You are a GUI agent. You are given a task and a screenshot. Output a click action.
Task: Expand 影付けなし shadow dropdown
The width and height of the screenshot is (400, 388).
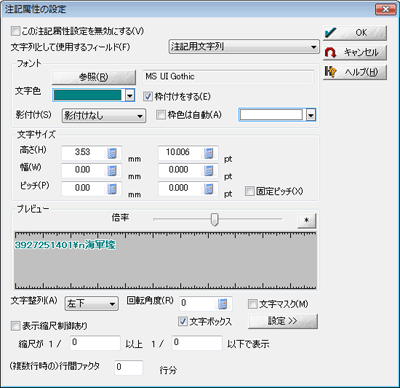pos(104,116)
